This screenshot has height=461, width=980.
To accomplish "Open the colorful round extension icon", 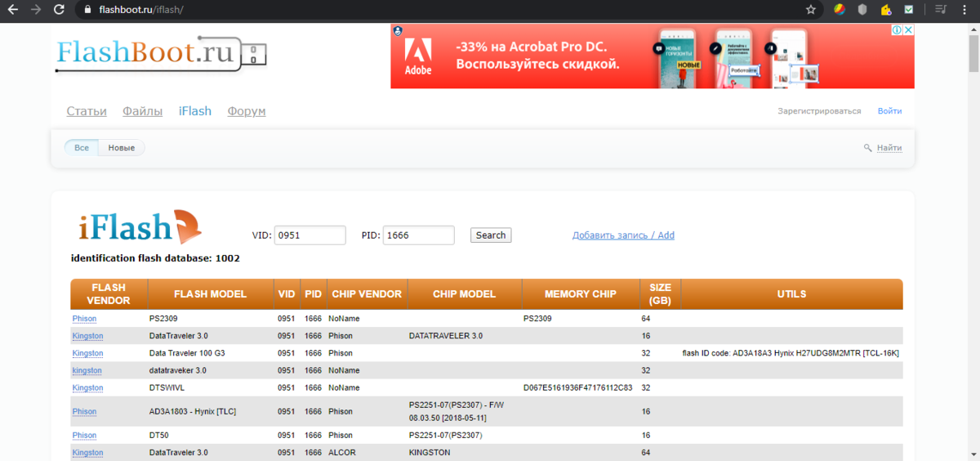I will pos(839,10).
